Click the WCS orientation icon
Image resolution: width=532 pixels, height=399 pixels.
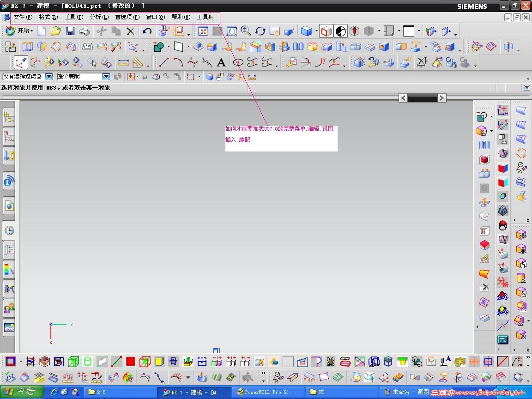(x=20, y=62)
